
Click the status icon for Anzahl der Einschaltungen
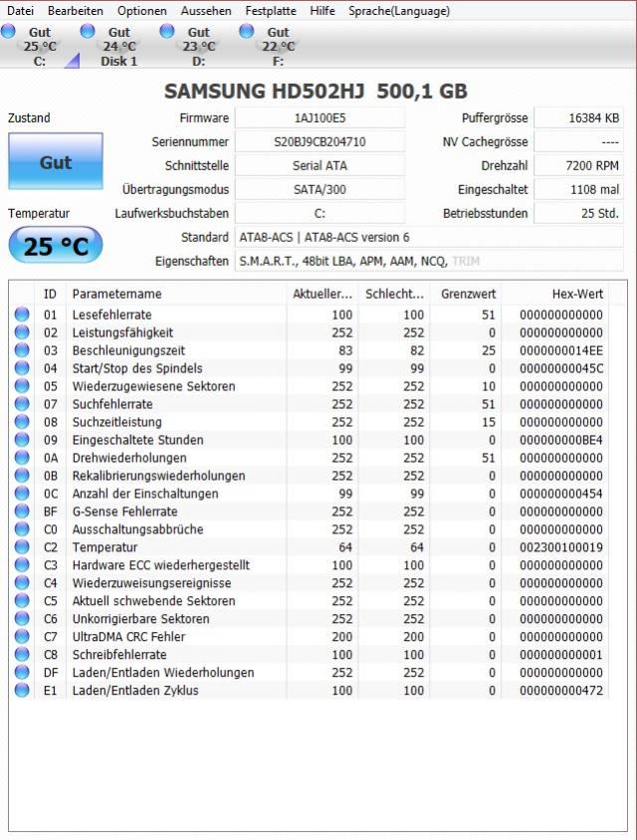(x=22, y=494)
